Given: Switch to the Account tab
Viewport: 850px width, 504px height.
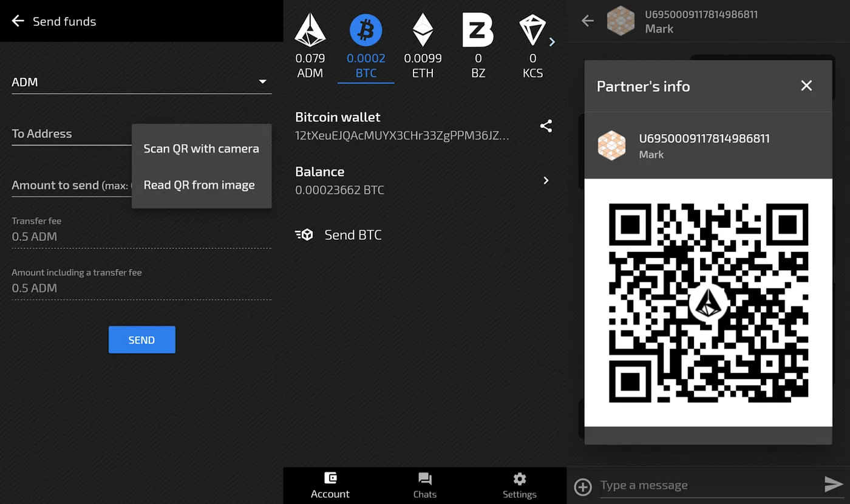Looking at the screenshot, I should 330,486.
